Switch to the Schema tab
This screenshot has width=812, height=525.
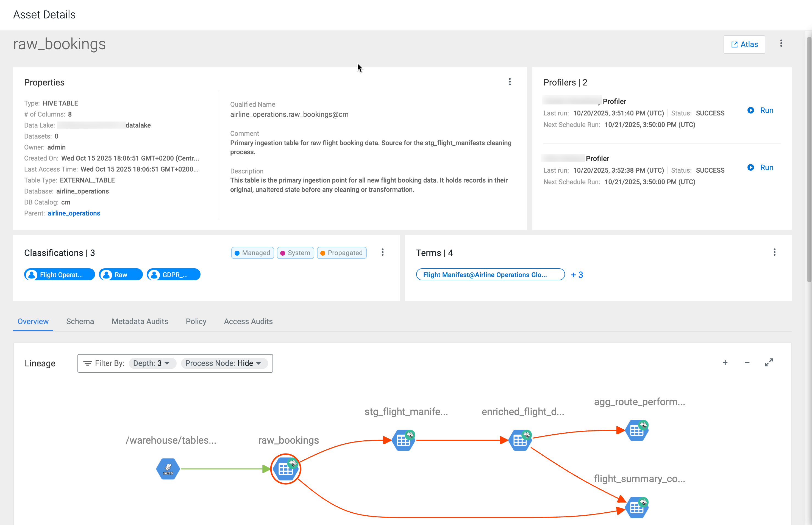[80, 322]
